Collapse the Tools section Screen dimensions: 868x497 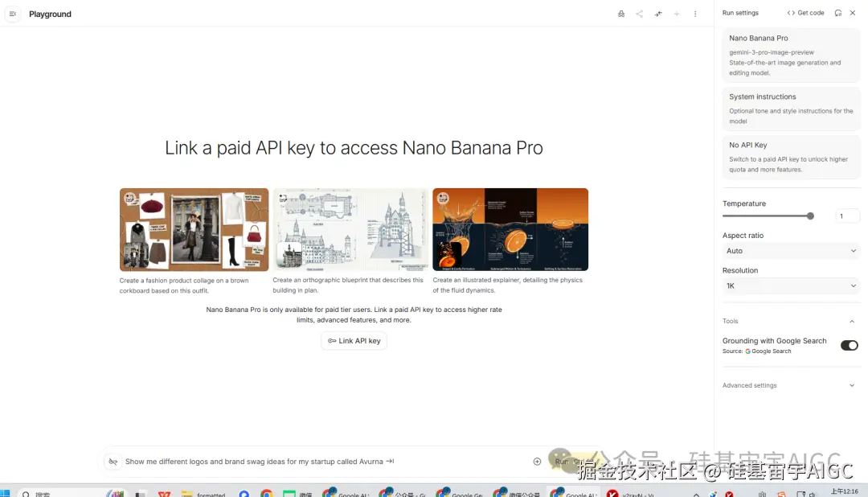(x=852, y=322)
